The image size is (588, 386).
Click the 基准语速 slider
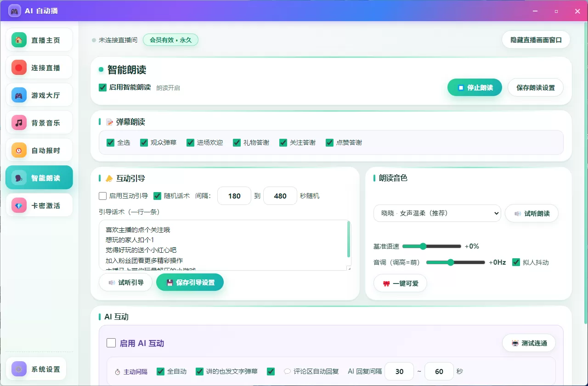pyautogui.click(x=432, y=246)
